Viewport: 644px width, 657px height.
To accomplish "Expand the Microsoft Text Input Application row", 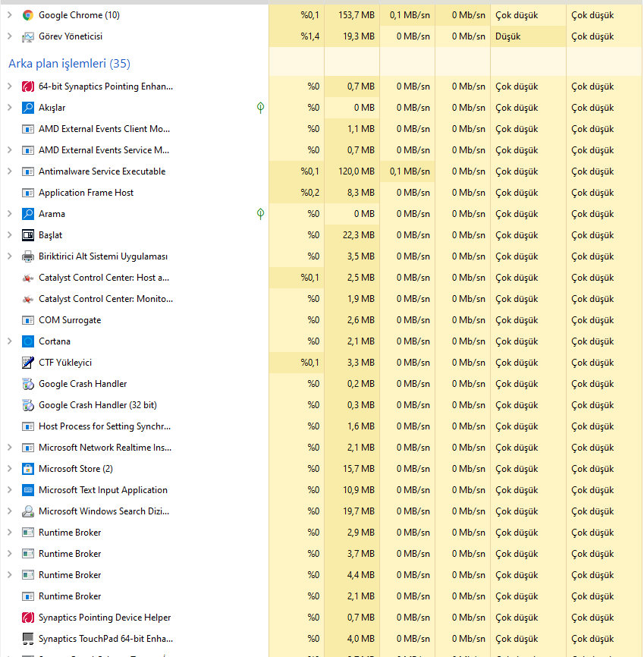I will 9,490.
